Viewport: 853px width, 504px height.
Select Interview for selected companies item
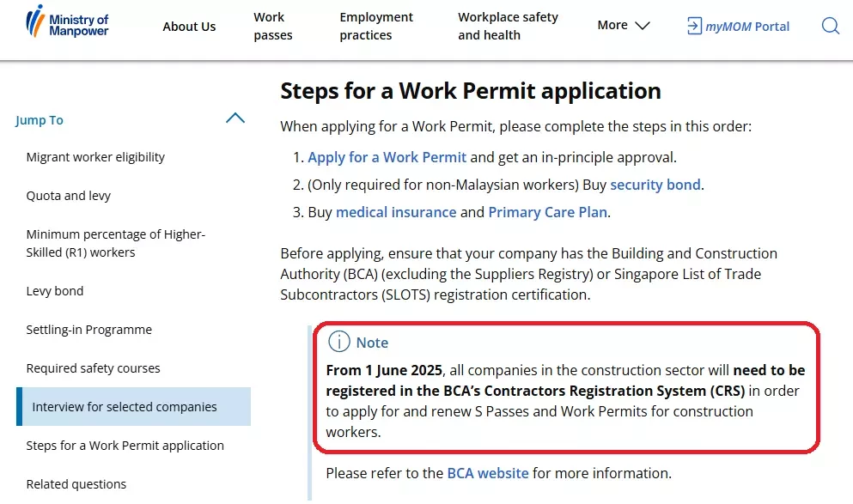[133, 407]
